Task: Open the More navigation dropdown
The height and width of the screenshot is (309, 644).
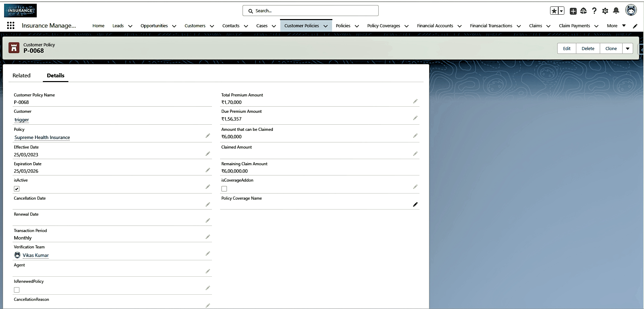Action: click(616, 26)
